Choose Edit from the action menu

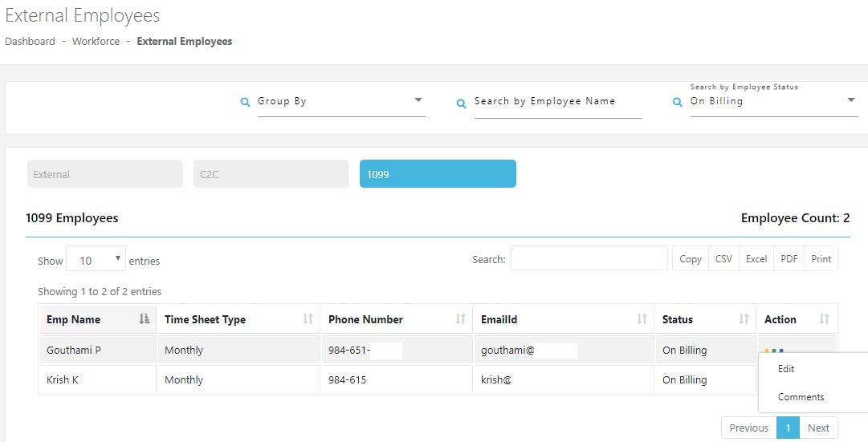(x=786, y=369)
